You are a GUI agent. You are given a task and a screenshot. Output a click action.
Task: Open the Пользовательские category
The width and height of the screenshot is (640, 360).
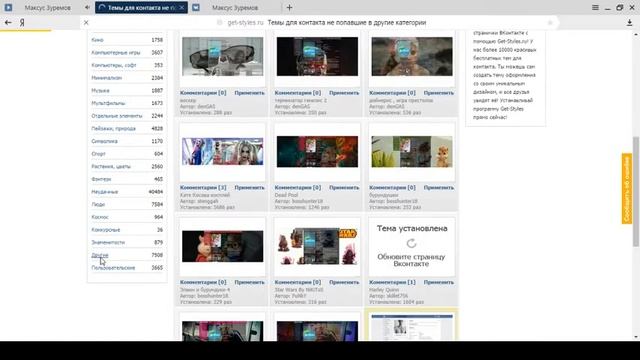click(113, 268)
